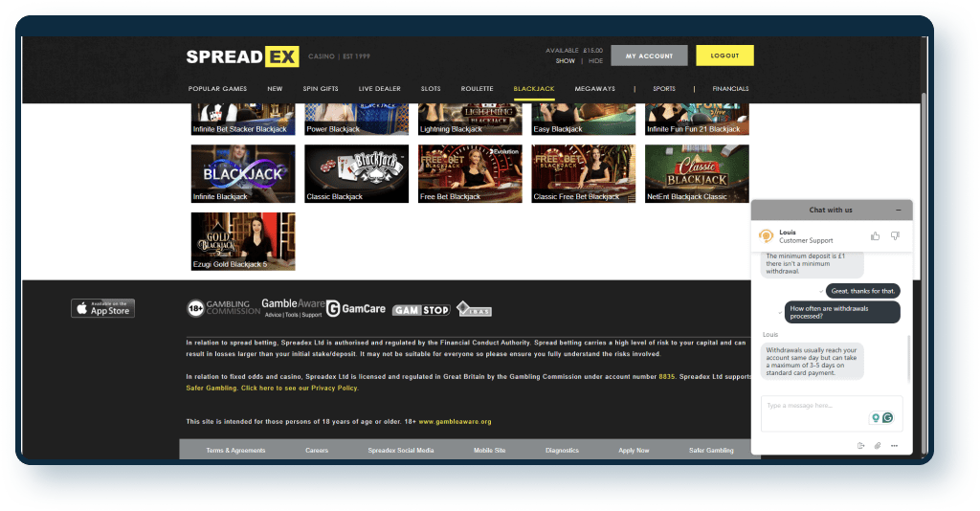Screen dimensions: 980x511
Task: Hide the available balance
Action: click(x=595, y=61)
